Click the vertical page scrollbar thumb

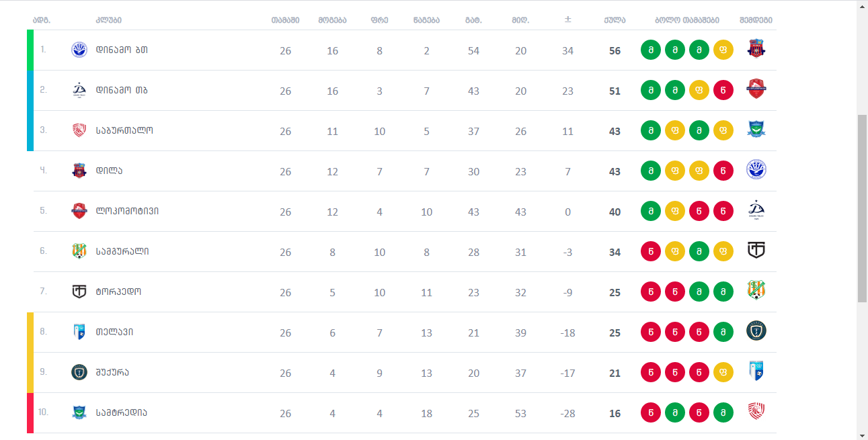pyautogui.click(x=863, y=208)
